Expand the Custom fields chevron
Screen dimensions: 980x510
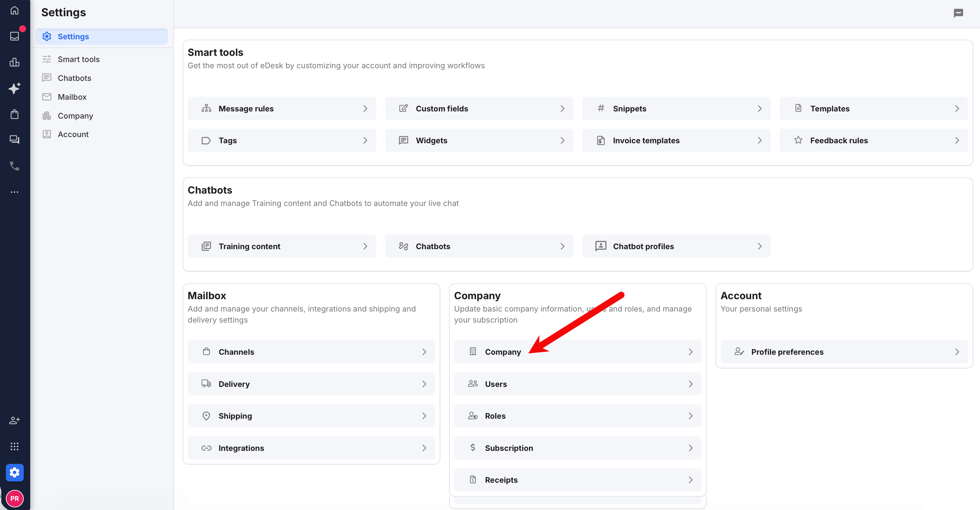tap(562, 109)
